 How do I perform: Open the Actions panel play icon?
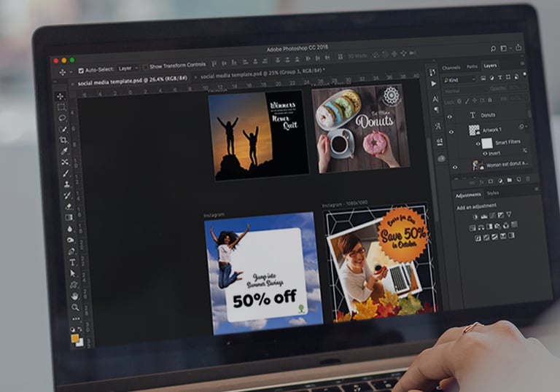434,84
